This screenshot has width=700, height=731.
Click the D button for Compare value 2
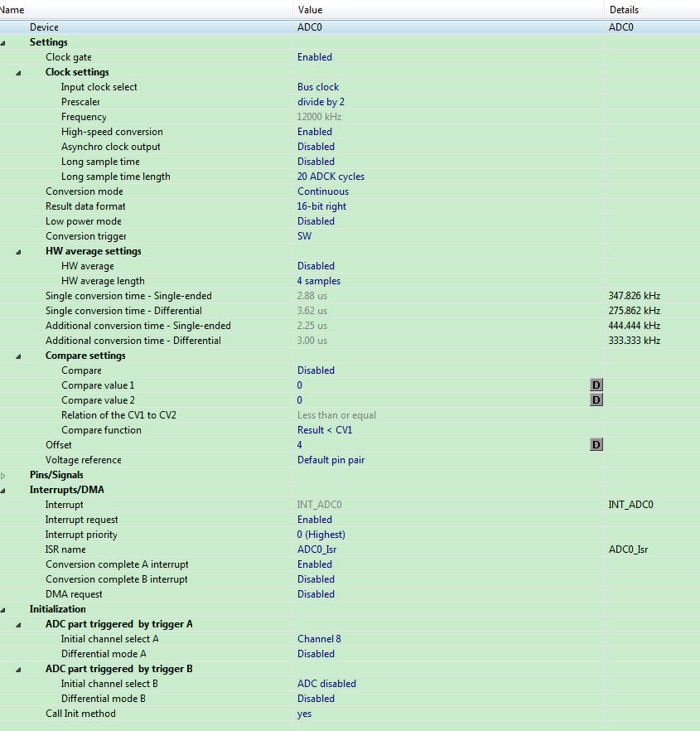click(x=596, y=400)
